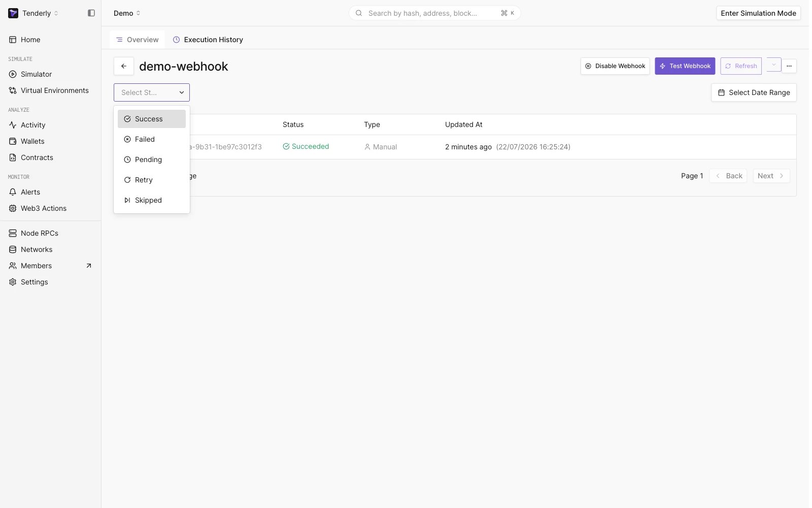Go back with the arrow button
812x508 pixels.
124,66
